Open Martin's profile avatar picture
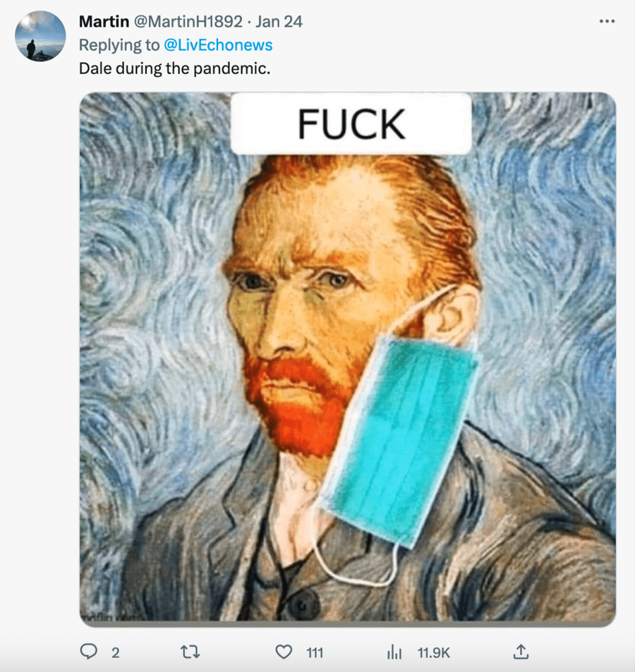The width and height of the screenshot is (635, 672). [x=40, y=36]
